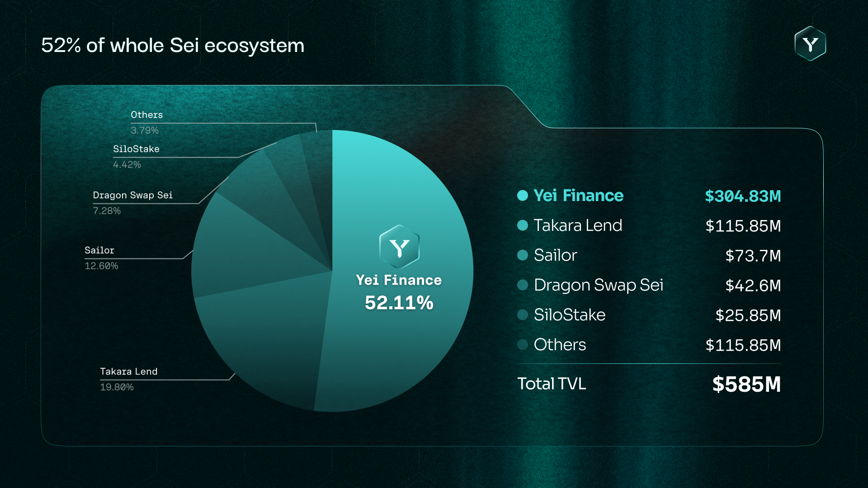Image resolution: width=868 pixels, height=488 pixels.
Task: Click the "52% of whole Sei ecosystem" title
Action: point(173,46)
